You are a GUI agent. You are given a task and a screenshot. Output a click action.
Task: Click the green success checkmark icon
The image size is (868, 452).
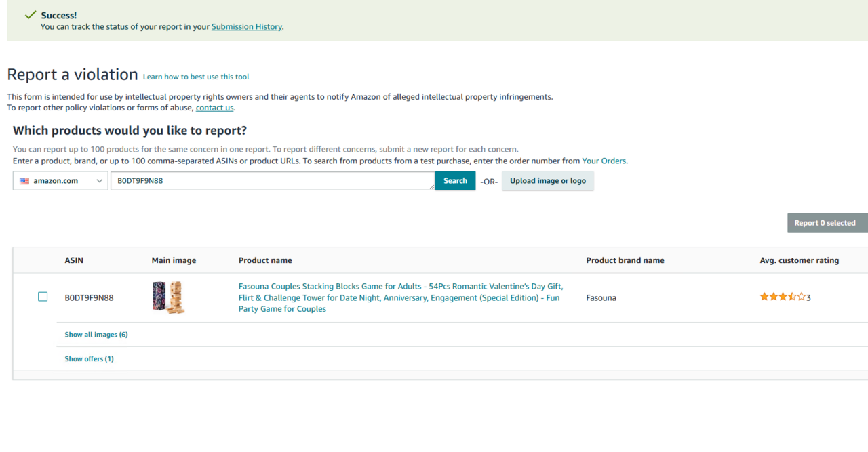(x=30, y=15)
